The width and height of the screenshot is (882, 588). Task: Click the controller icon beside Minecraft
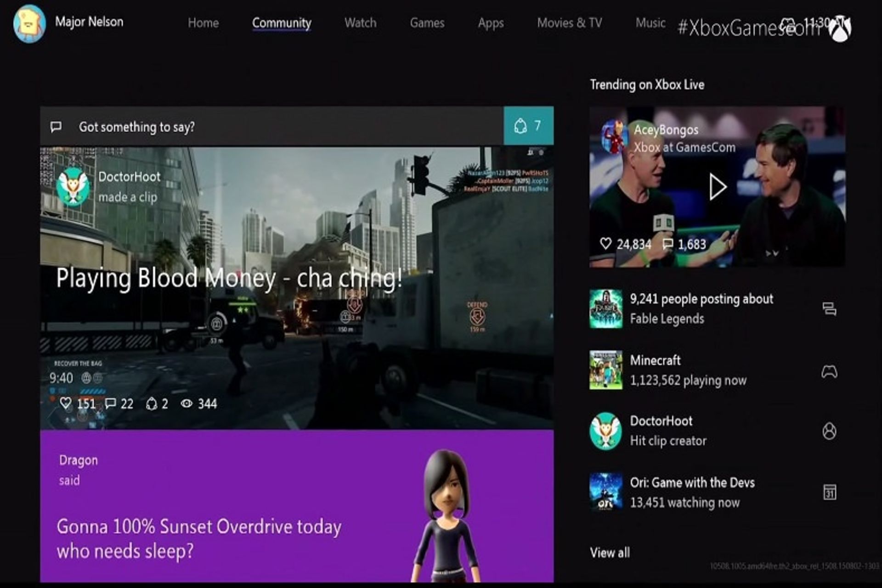coord(829,371)
